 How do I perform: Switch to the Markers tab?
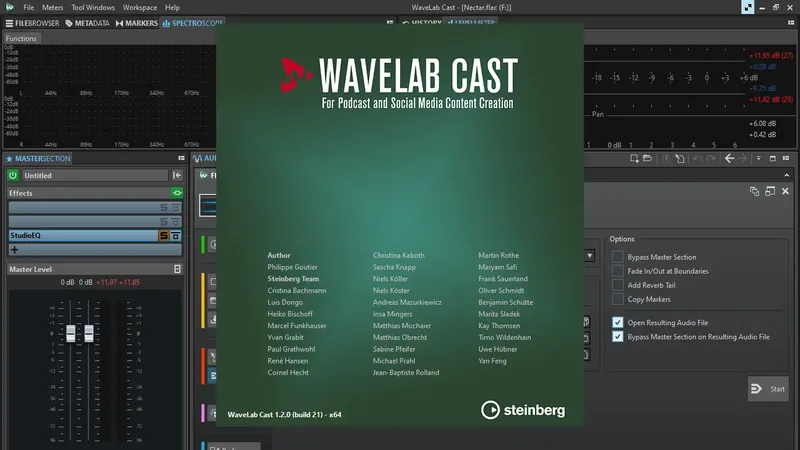click(x=137, y=23)
